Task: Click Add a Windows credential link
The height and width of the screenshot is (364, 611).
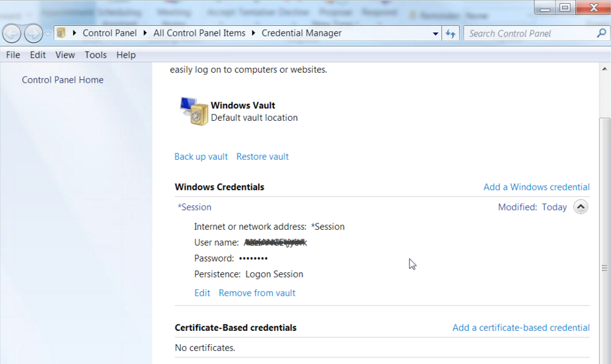Action: (x=536, y=187)
